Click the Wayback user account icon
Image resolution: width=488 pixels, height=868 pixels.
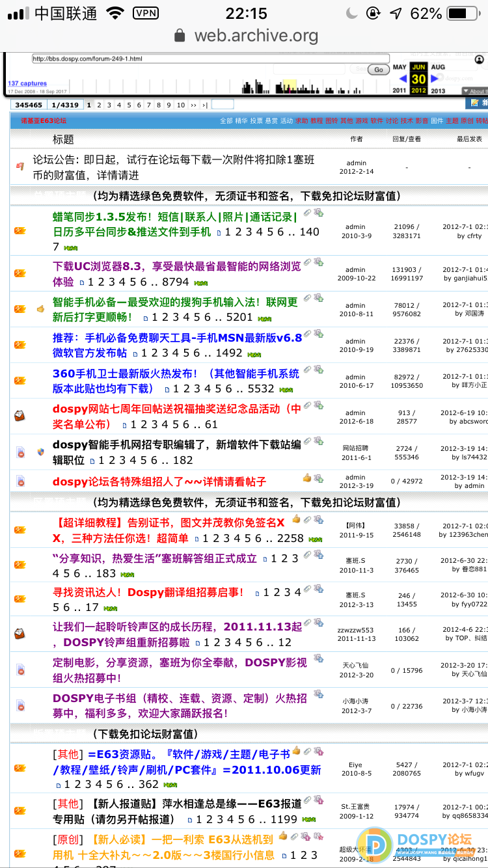(x=480, y=59)
